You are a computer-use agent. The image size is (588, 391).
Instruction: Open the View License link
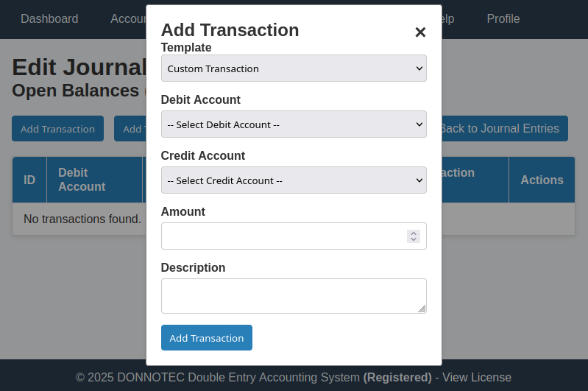point(477,377)
